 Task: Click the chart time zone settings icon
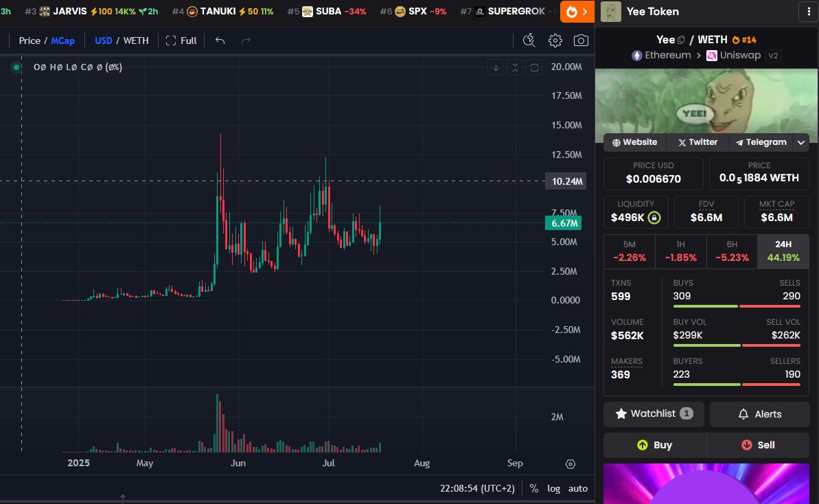(570, 463)
